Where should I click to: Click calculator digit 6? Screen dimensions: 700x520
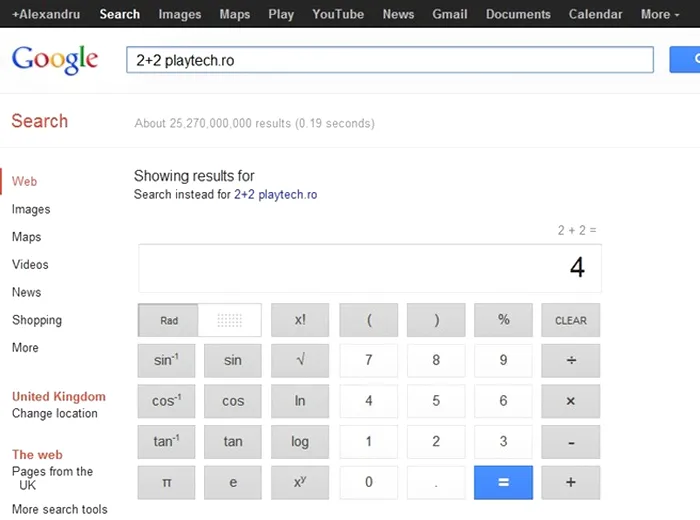pos(504,401)
